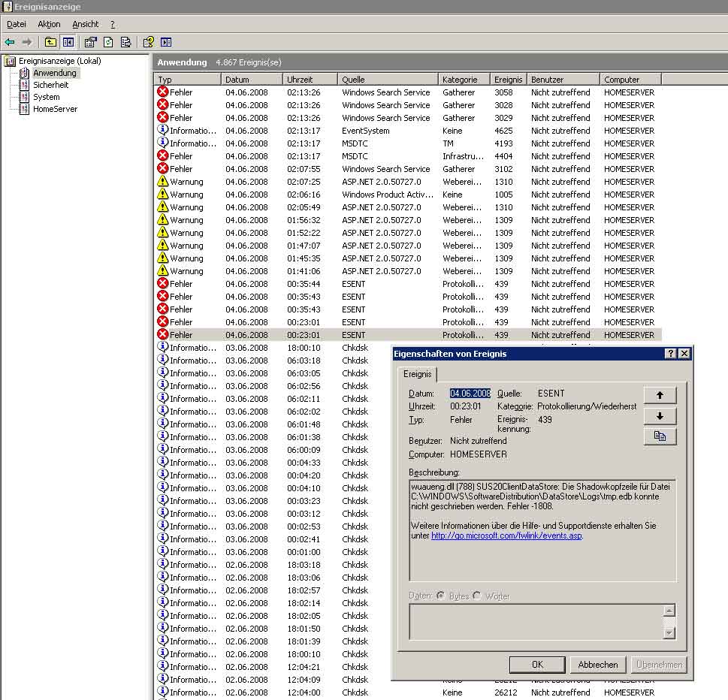Click the Help toolbar icon

[x=149, y=42]
